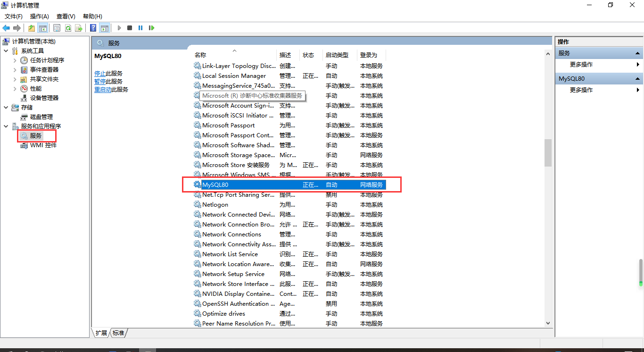Open the 帮助(H) menu
This screenshot has height=352, width=644.
tap(92, 17)
